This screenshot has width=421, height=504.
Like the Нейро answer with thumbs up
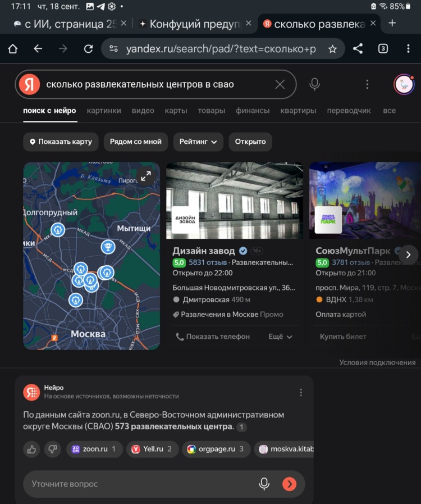pos(31,449)
